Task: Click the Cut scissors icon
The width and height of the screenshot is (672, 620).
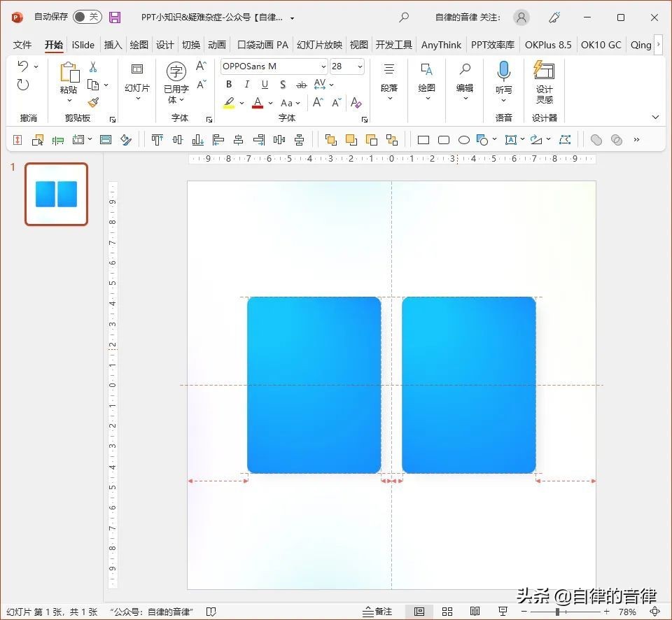Action: pyautogui.click(x=93, y=67)
